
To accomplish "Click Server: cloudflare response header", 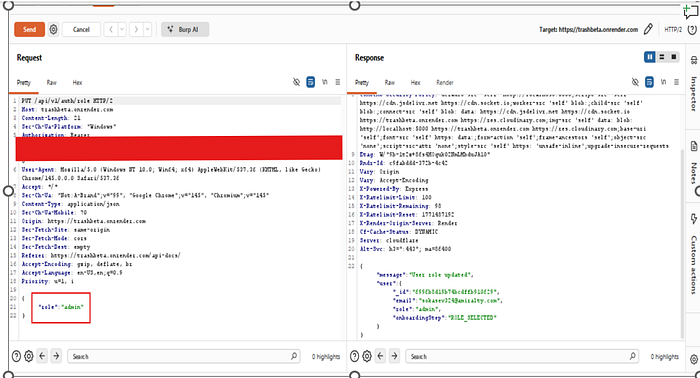I will point(388,241).
